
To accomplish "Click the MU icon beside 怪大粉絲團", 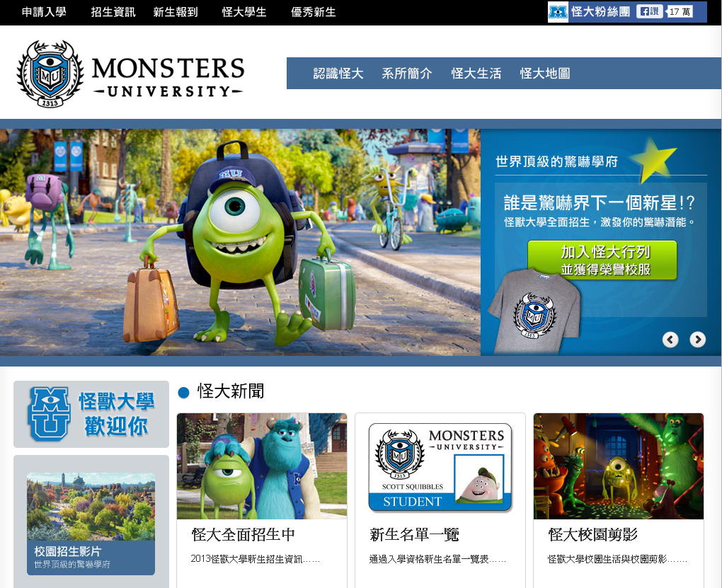I will click(558, 12).
